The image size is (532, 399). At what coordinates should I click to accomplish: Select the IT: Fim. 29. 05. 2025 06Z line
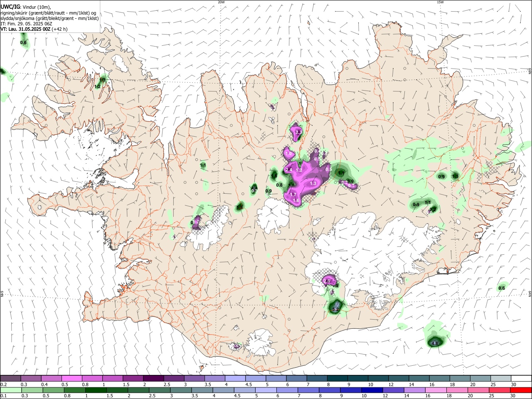[26, 24]
